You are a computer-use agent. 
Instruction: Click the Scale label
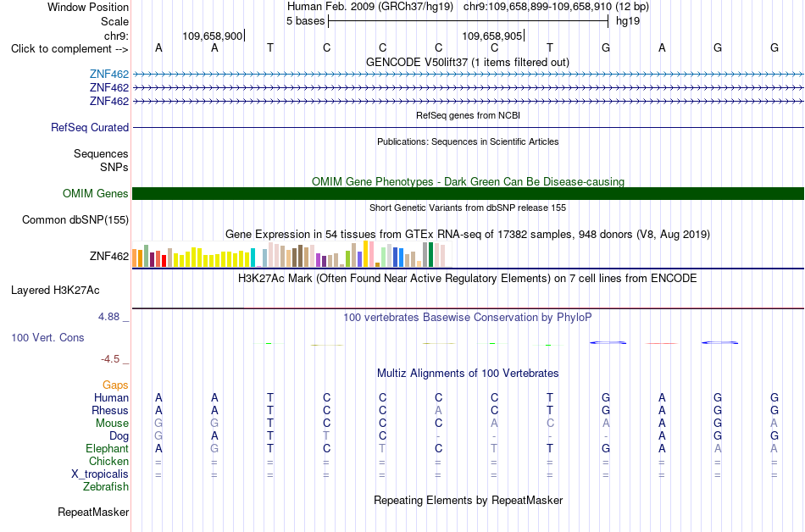[114, 21]
